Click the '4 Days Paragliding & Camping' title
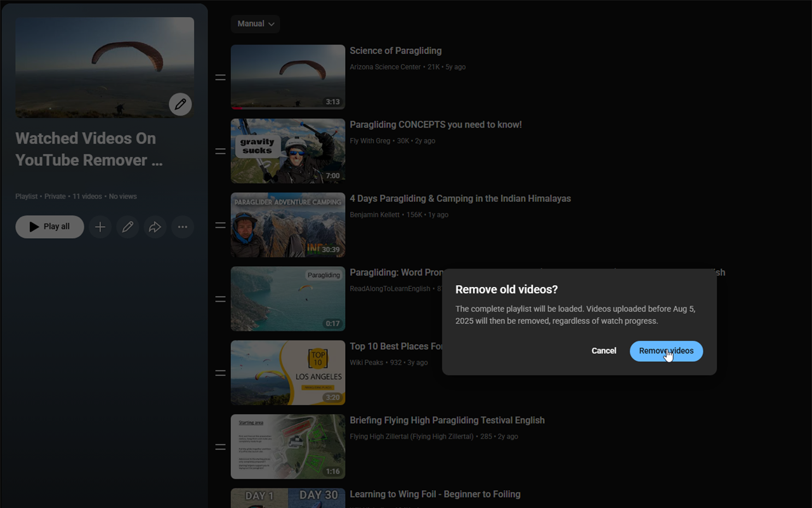This screenshot has height=508, width=812. point(461,199)
